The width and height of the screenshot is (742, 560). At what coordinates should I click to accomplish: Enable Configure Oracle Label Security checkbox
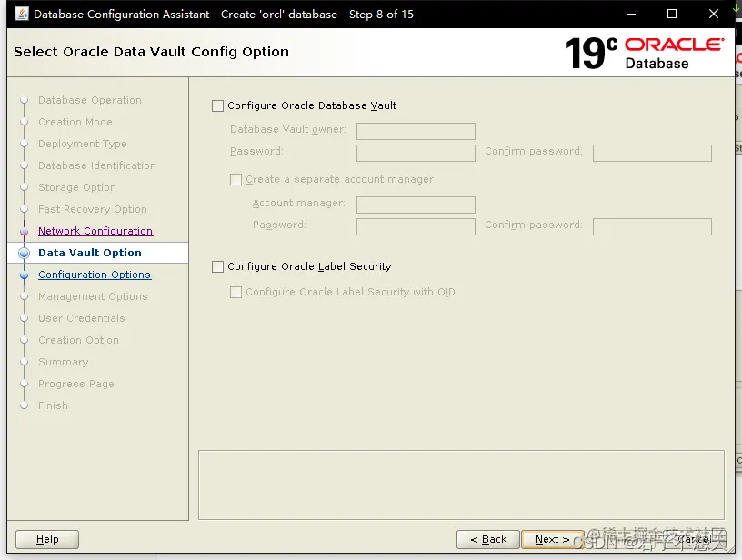217,266
